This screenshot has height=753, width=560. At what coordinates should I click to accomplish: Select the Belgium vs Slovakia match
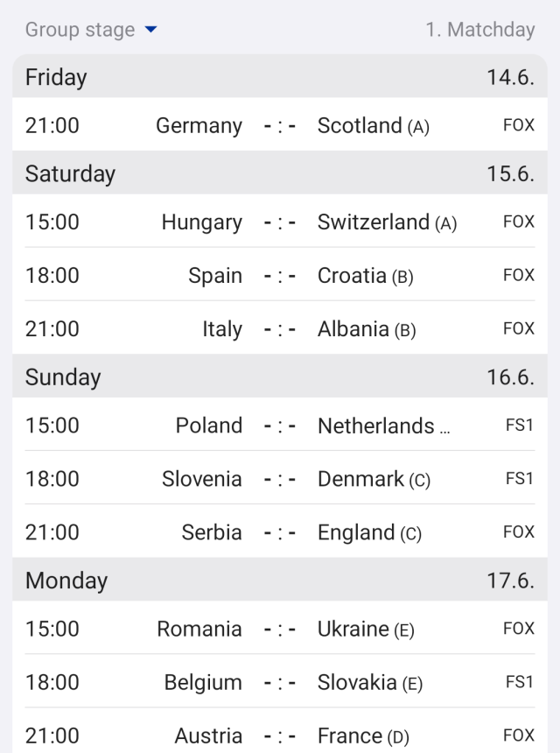point(280,682)
